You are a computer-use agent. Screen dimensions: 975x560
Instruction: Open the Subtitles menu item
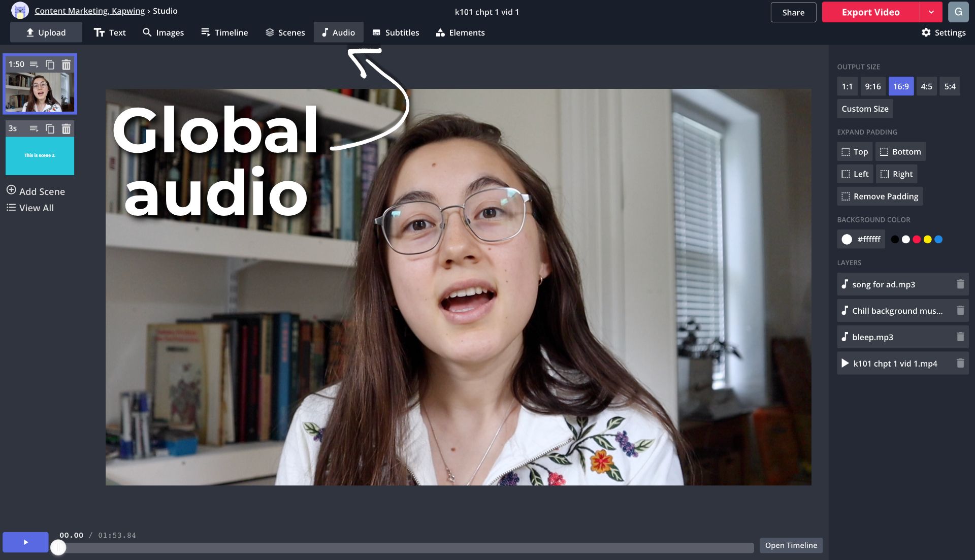pyautogui.click(x=396, y=32)
